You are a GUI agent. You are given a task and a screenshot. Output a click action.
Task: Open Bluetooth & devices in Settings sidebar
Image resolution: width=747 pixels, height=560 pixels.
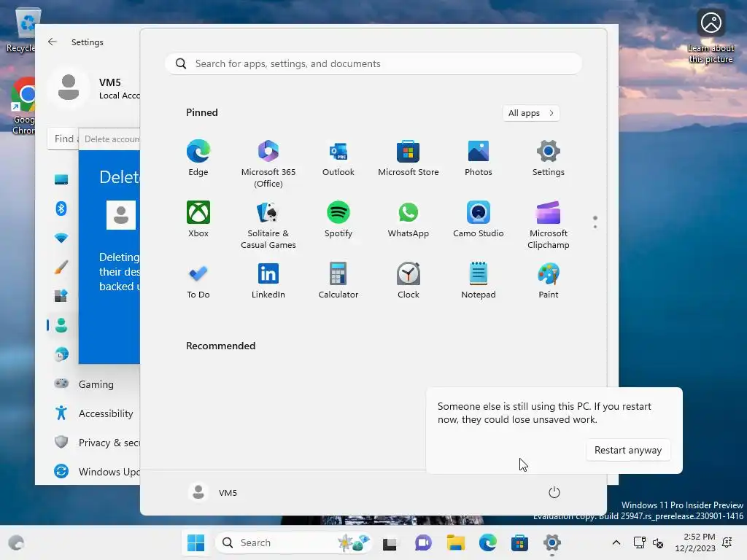tap(61, 209)
